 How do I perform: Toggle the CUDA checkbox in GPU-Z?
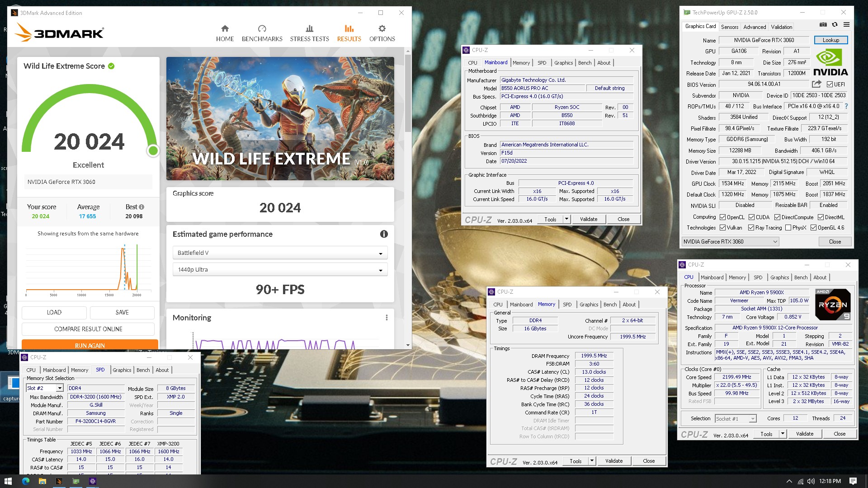(x=751, y=217)
